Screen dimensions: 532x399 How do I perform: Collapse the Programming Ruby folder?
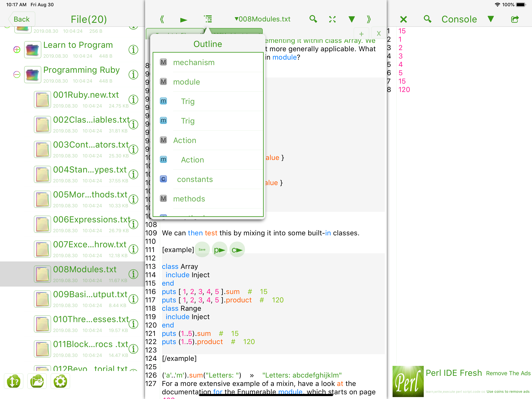click(x=17, y=75)
